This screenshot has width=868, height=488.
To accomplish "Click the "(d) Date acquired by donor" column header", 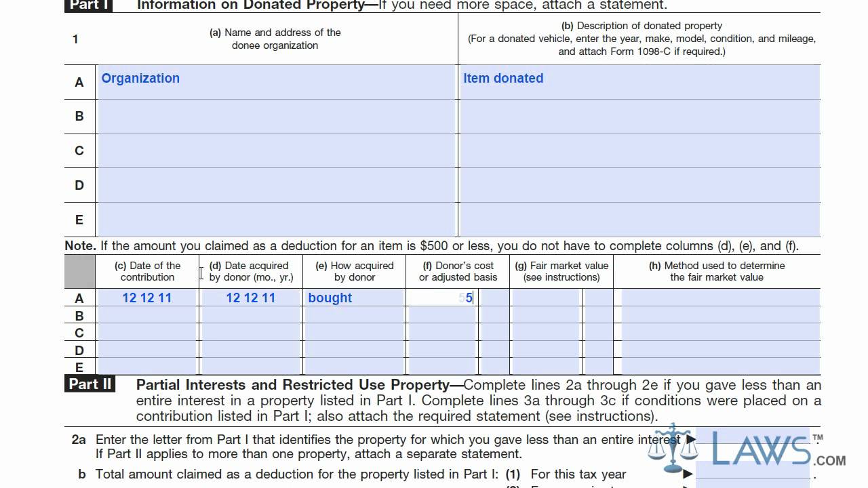I will click(x=252, y=271).
